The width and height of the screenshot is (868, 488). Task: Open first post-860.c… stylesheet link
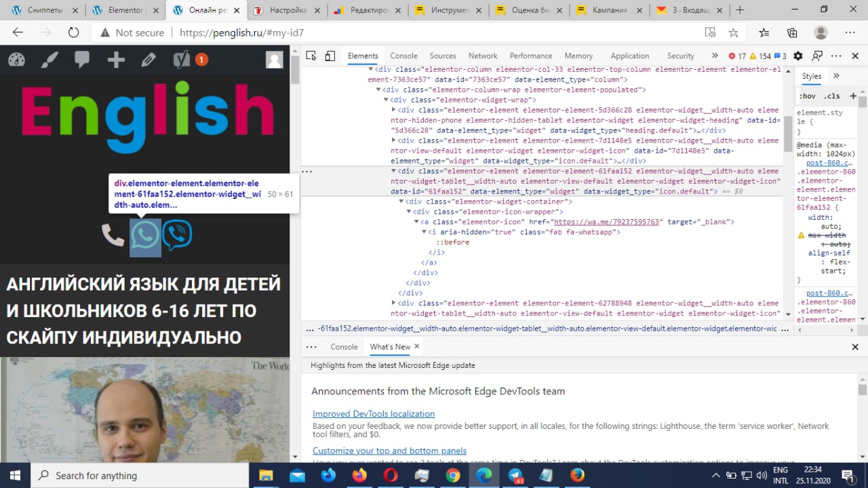(x=831, y=164)
